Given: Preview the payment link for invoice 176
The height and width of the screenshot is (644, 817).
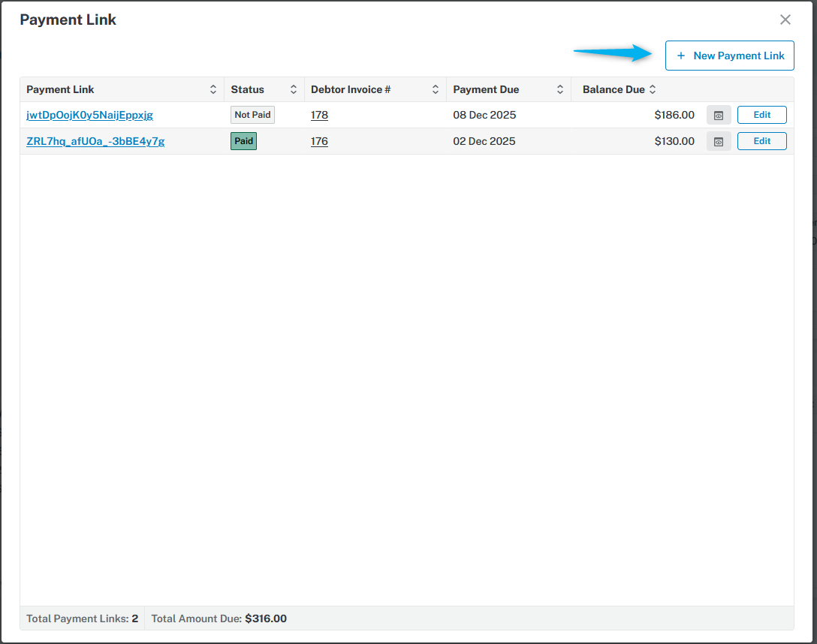Looking at the screenshot, I should (719, 141).
